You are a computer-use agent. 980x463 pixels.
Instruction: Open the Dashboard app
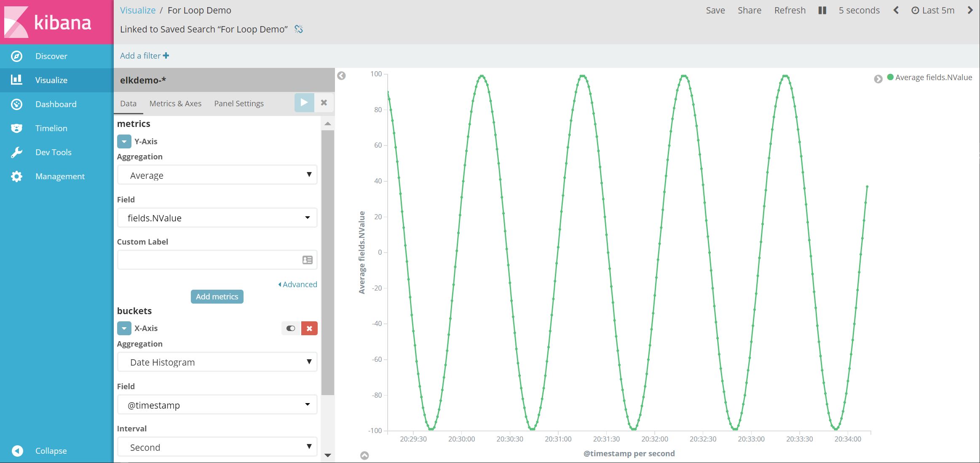click(56, 104)
